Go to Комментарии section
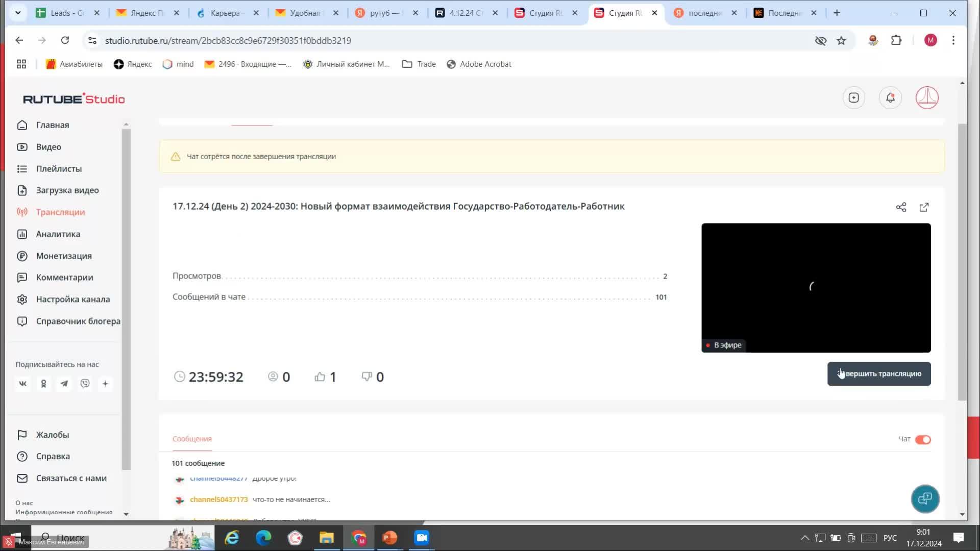 point(64,277)
